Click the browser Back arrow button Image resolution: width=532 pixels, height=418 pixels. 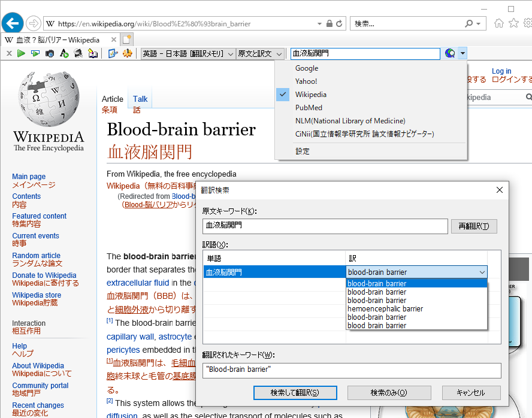click(x=13, y=23)
